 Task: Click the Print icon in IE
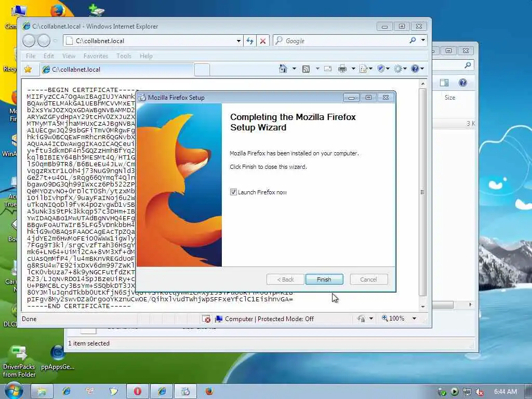click(x=342, y=69)
